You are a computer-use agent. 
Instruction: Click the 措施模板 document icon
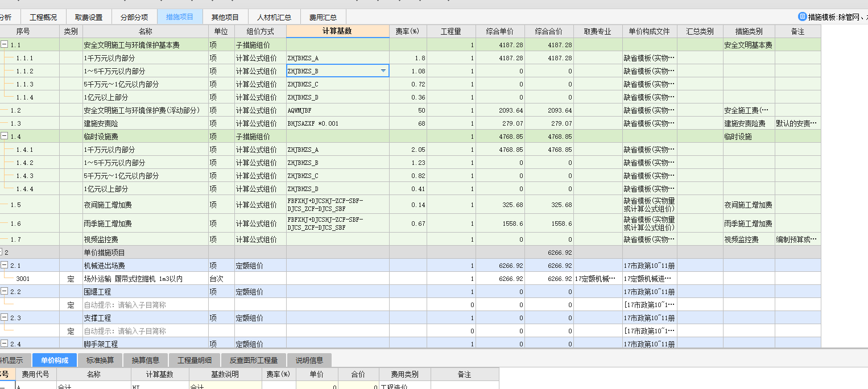tap(803, 17)
